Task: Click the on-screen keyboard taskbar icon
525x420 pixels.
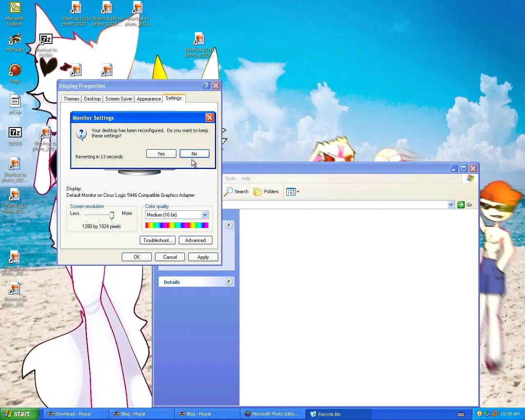Action: coord(461,414)
